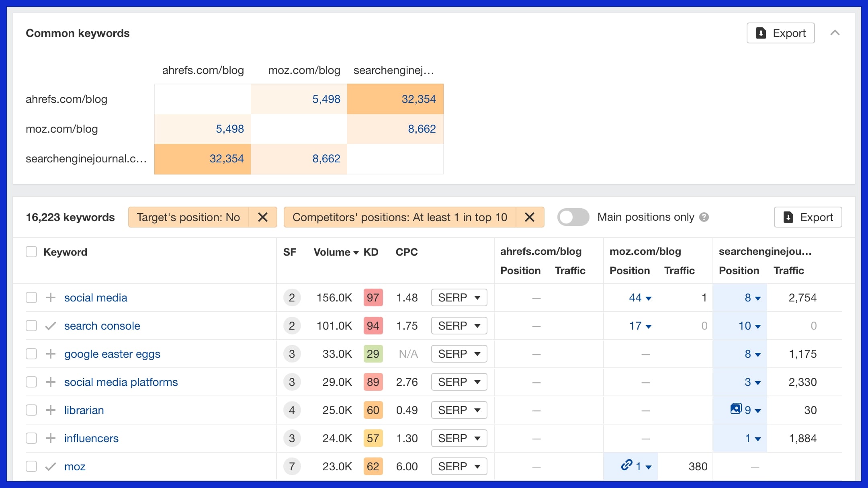
Task: Click the CPC column header
Action: (407, 252)
